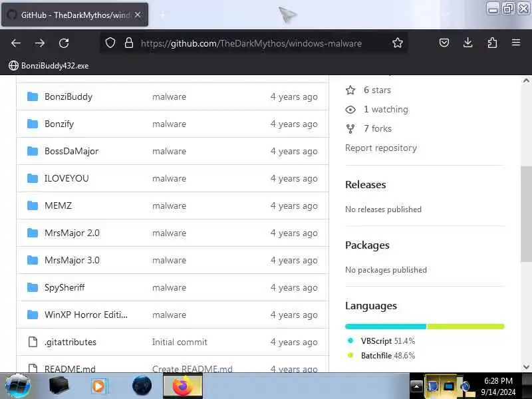The height and width of the screenshot is (399, 532).
Task: Open the ILOVEYOU folder
Action: point(66,178)
